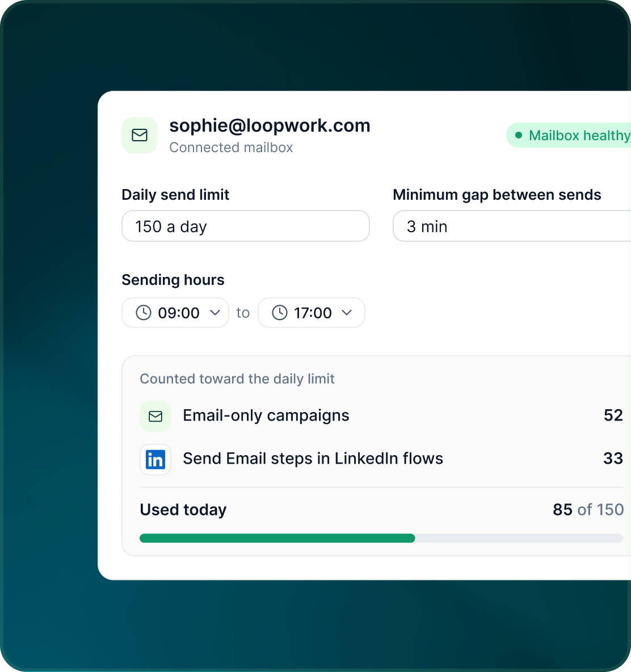This screenshot has height=672, width=631.
Task: Select the sophie@loopwork.com address text
Action: pos(270,125)
